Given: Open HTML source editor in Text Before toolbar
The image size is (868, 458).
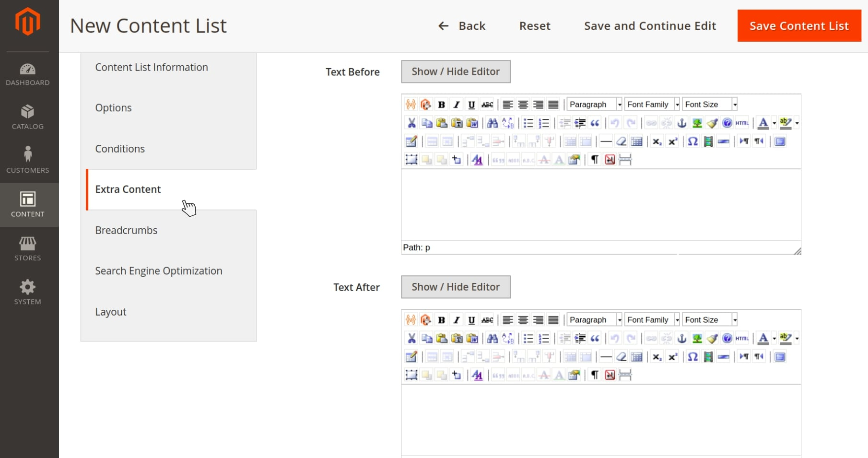Looking at the screenshot, I should pyautogui.click(x=742, y=123).
